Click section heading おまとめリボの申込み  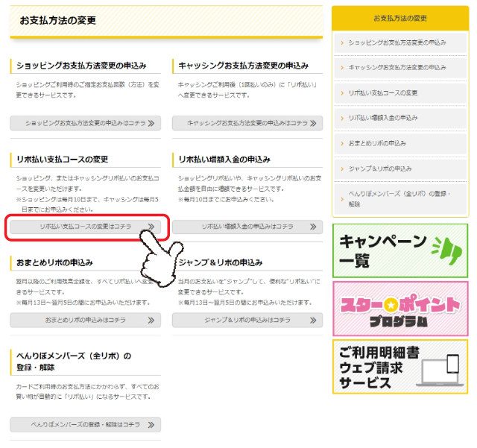[54, 262]
